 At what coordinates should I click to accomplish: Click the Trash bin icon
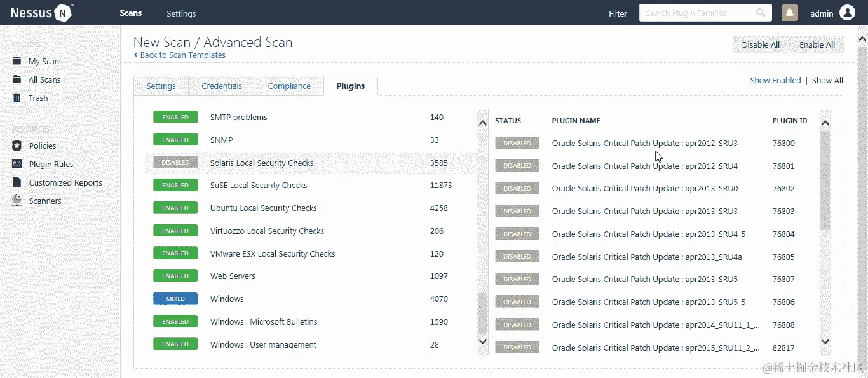17,98
